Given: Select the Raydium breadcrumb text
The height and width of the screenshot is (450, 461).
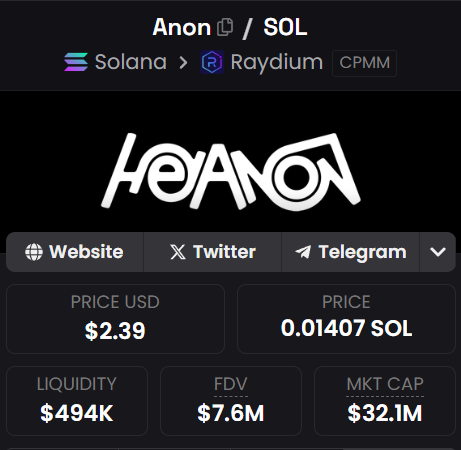Looking at the screenshot, I should (277, 63).
